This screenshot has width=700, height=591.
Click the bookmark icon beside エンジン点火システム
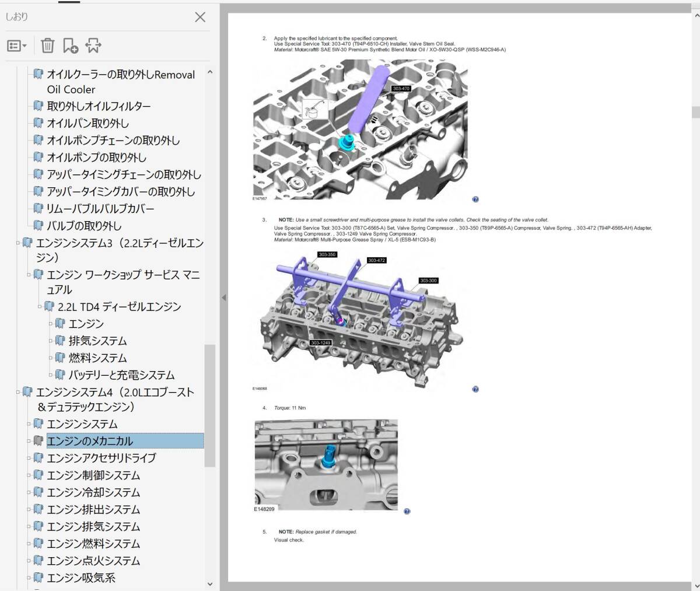(38, 561)
